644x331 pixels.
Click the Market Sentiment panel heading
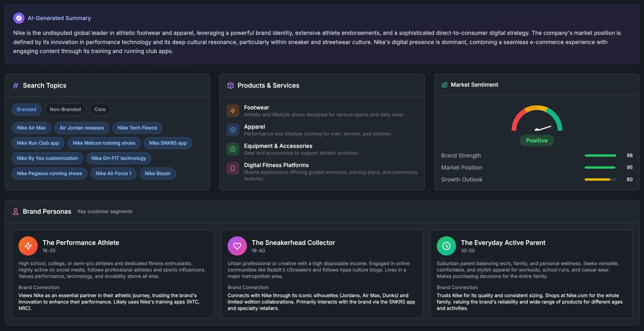click(x=474, y=85)
